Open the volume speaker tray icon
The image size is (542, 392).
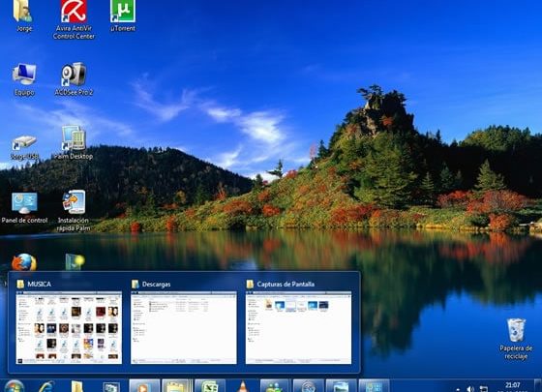point(470,389)
